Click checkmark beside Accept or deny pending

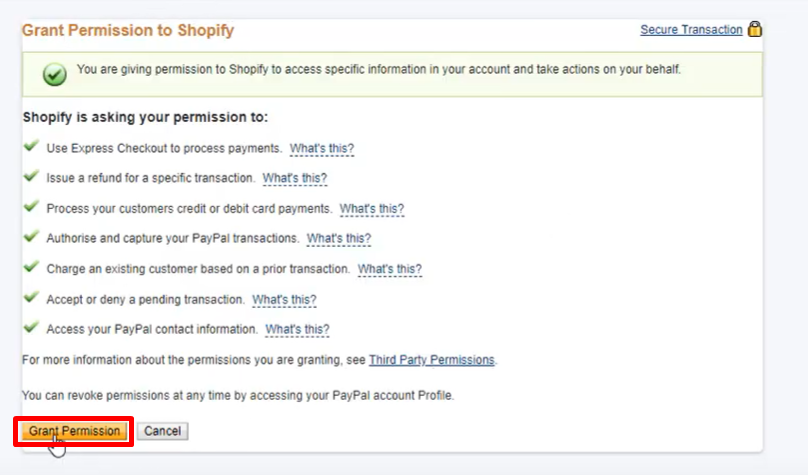tap(31, 298)
